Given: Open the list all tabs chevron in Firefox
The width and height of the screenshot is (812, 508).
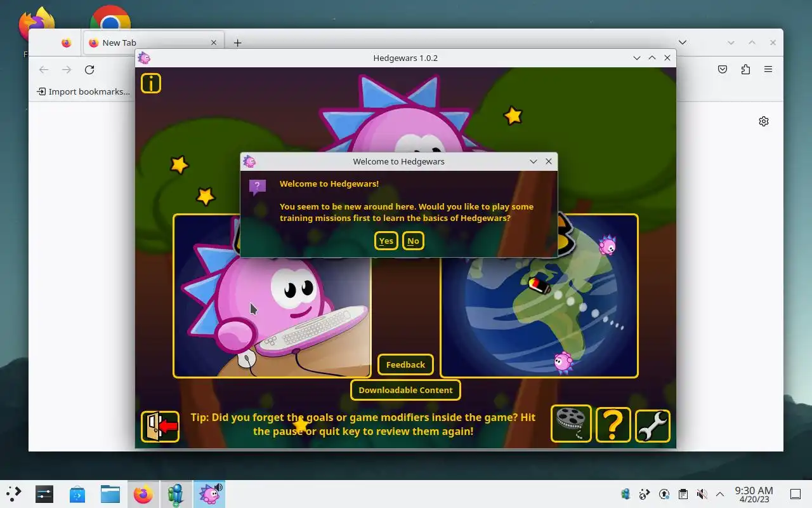Looking at the screenshot, I should [x=682, y=43].
